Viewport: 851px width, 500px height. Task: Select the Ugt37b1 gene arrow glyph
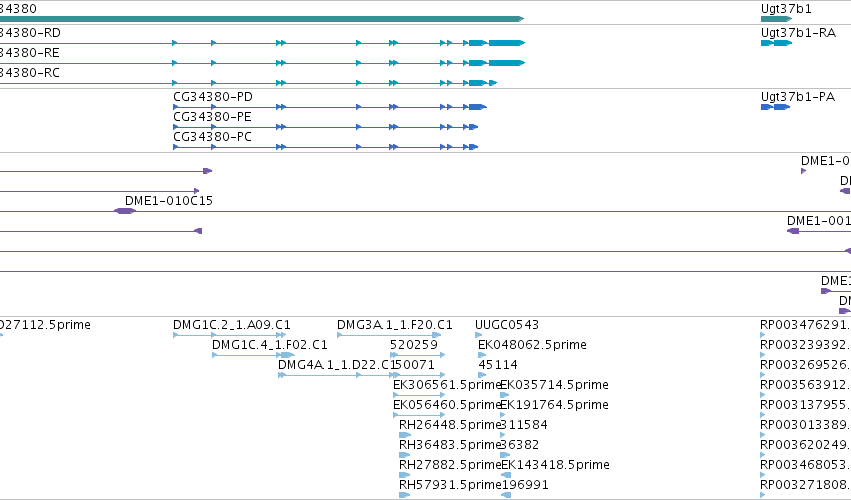pos(777,19)
